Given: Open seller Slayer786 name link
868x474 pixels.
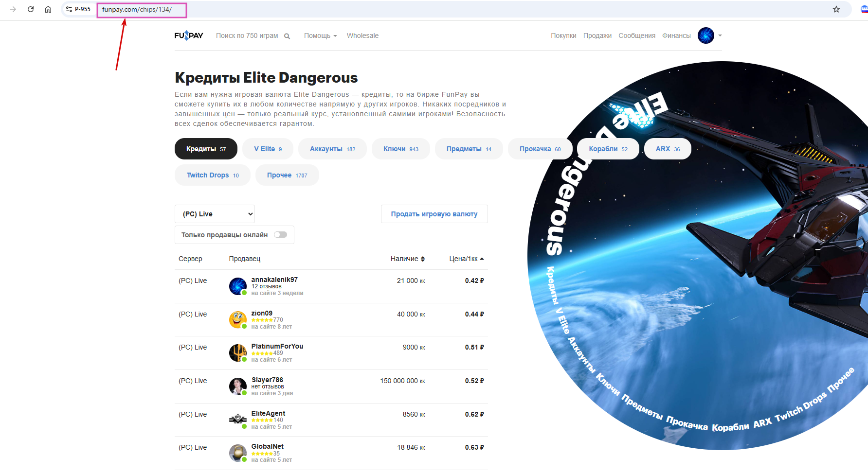Looking at the screenshot, I should (267, 380).
